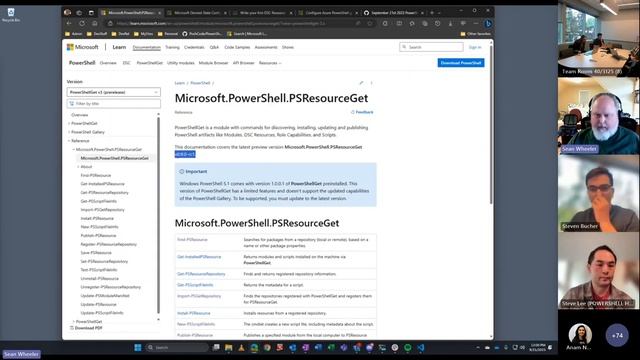The image size is (640, 360).
Task: Open the browser history icon
Action: point(438,24)
